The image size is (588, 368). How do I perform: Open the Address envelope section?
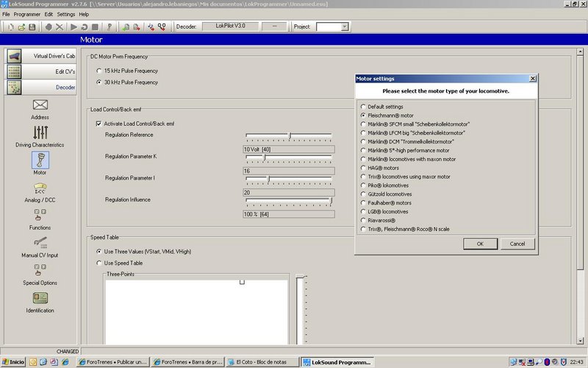(x=40, y=109)
